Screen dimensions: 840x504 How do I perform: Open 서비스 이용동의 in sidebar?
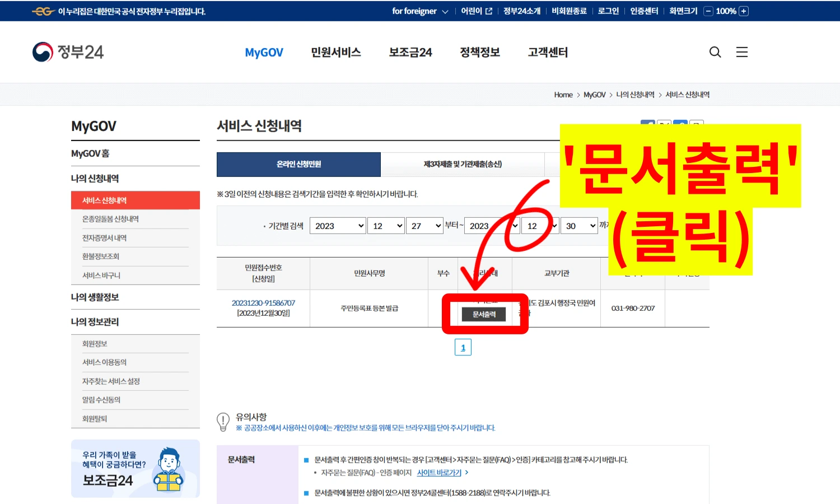coord(104,362)
